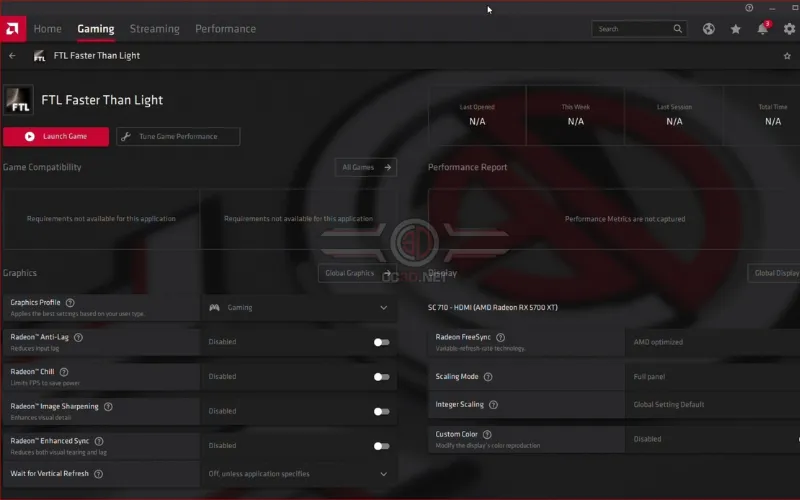The image size is (800, 500).
Task: Show help for Integer Scaling
Action: click(x=493, y=405)
